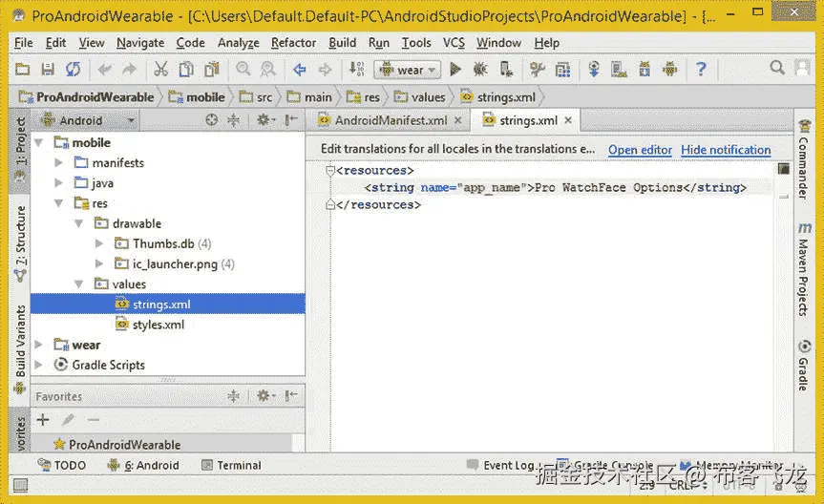Click the Open project folder toolbar icon
This screenshot has height=504, width=824.
(22, 69)
